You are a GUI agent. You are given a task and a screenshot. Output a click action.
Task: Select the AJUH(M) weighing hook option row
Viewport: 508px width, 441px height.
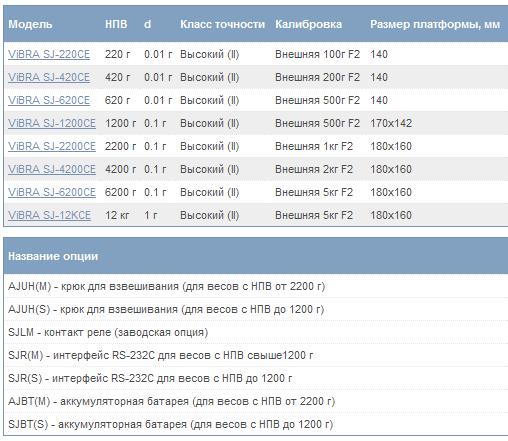[x=256, y=286]
